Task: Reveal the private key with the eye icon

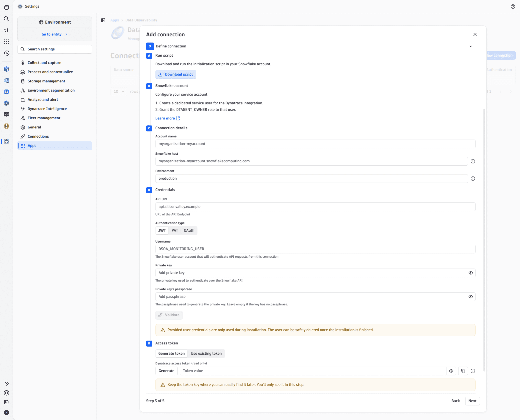Action: [x=471, y=273]
